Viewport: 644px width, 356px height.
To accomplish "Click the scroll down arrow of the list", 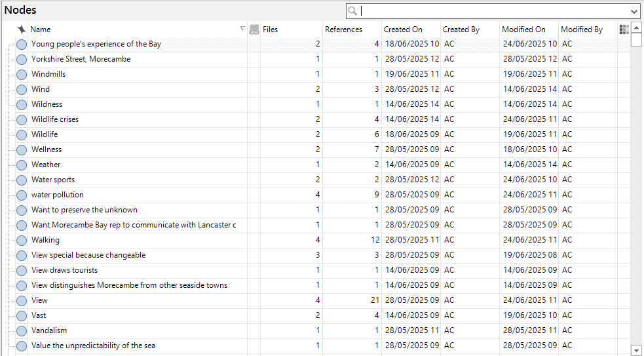I will point(636,350).
